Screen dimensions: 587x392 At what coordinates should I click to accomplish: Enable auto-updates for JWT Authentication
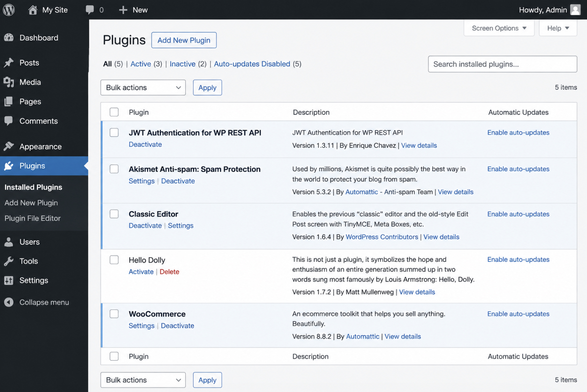coord(518,132)
